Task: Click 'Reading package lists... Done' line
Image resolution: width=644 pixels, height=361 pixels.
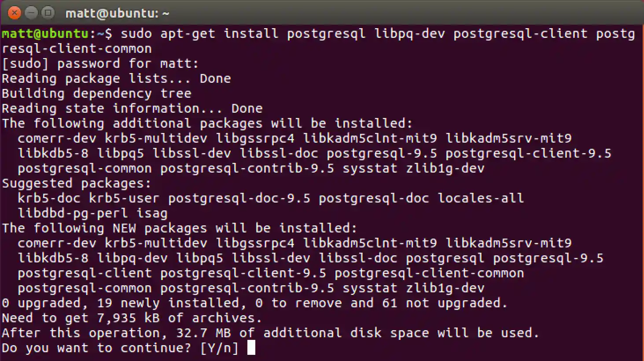Action: (116, 78)
